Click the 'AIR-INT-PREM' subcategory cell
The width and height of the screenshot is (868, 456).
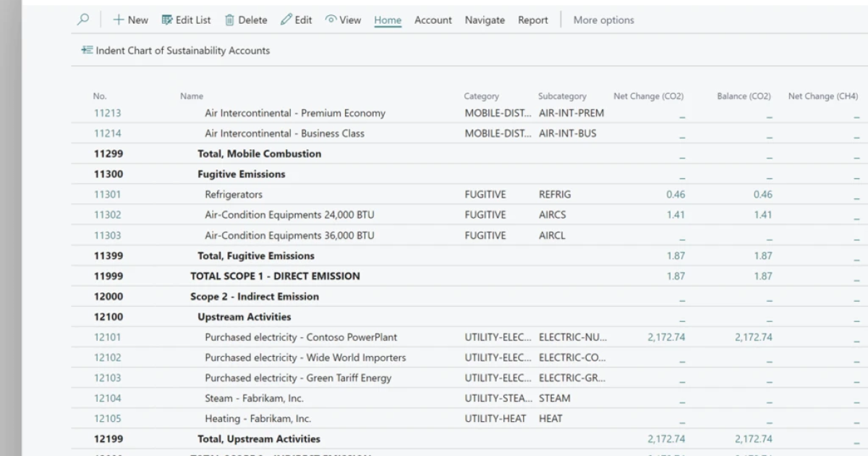point(571,113)
